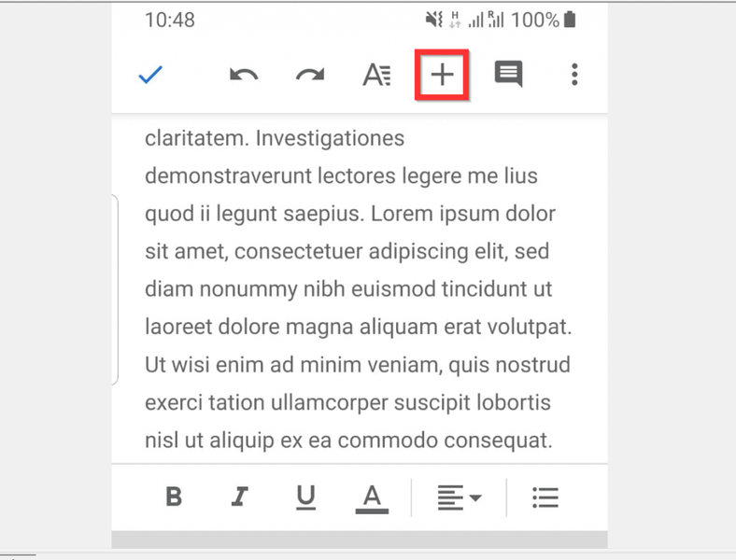Tap the word 'volutpat.' in the text

click(530, 327)
